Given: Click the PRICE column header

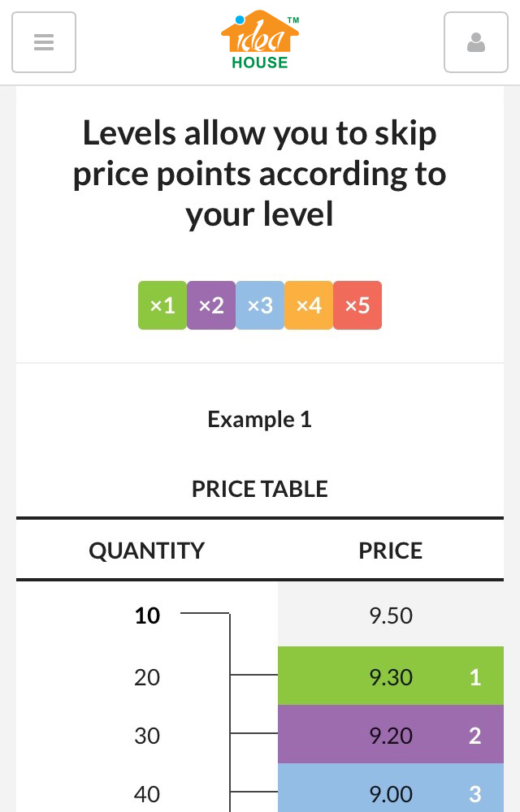Looking at the screenshot, I should pos(391,551).
